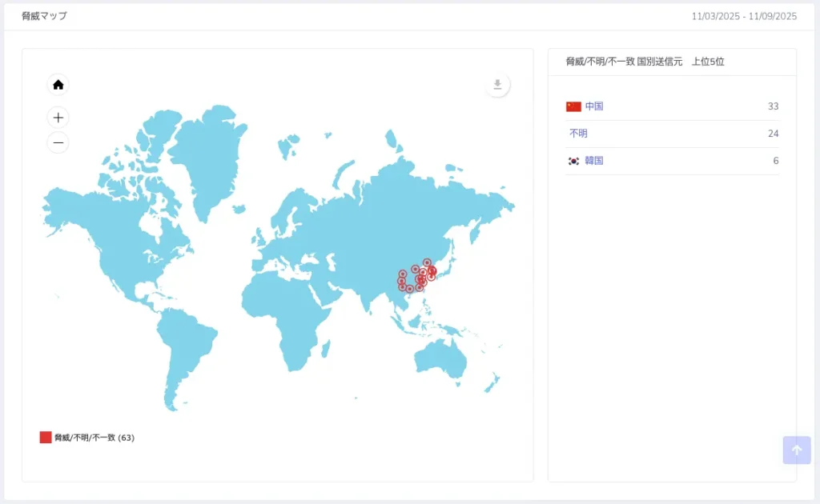
Task: Open the 中国 country link
Action: tap(593, 106)
